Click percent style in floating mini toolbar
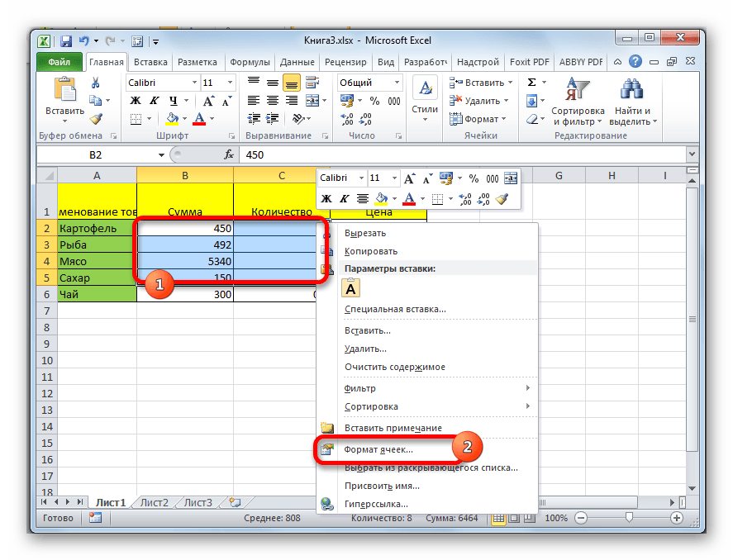Viewport: 733px width, 560px height. pos(474,178)
